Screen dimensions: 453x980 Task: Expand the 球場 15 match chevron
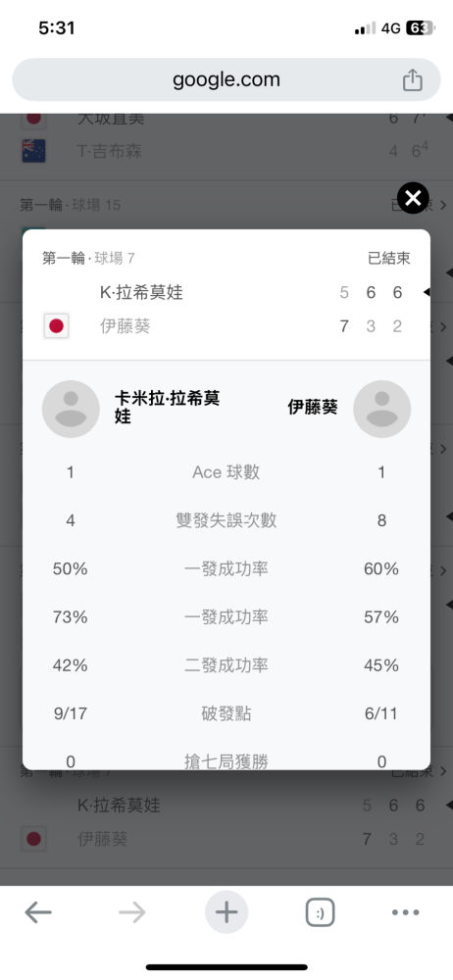[x=443, y=205]
